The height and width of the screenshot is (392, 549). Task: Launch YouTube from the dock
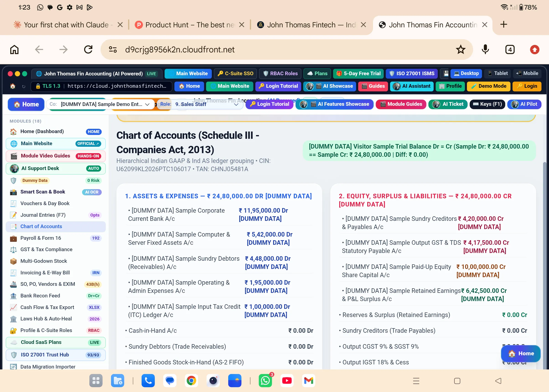(287, 381)
